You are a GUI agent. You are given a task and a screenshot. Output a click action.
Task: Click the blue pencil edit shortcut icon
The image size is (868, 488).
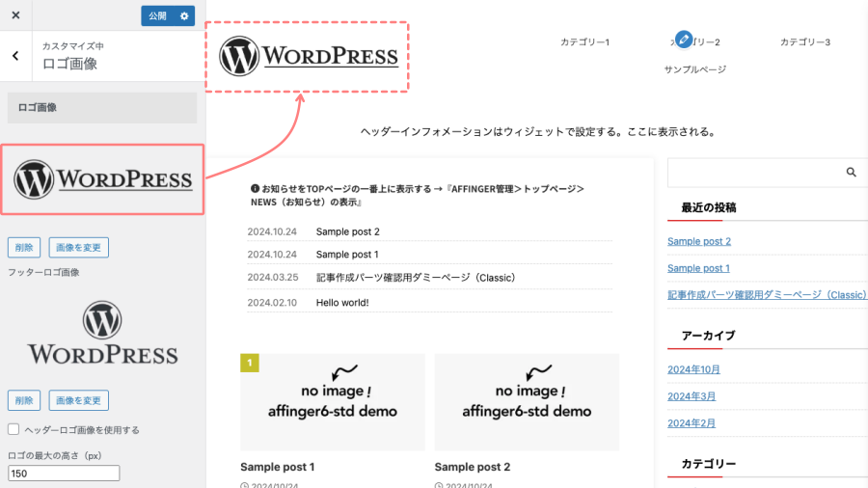[x=684, y=40]
